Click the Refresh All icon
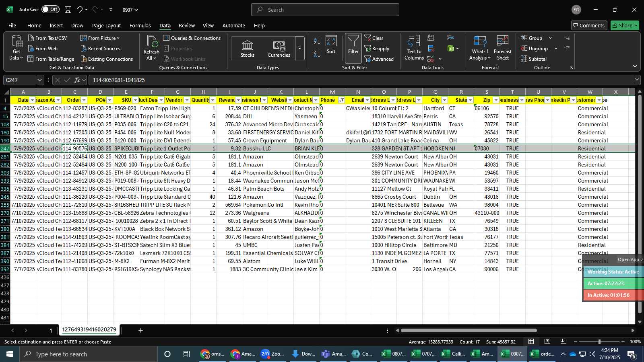644x362 pixels. (x=151, y=41)
